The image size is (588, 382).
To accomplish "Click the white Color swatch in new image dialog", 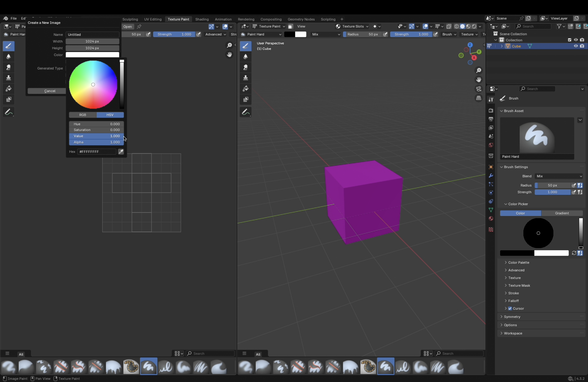I will point(92,55).
